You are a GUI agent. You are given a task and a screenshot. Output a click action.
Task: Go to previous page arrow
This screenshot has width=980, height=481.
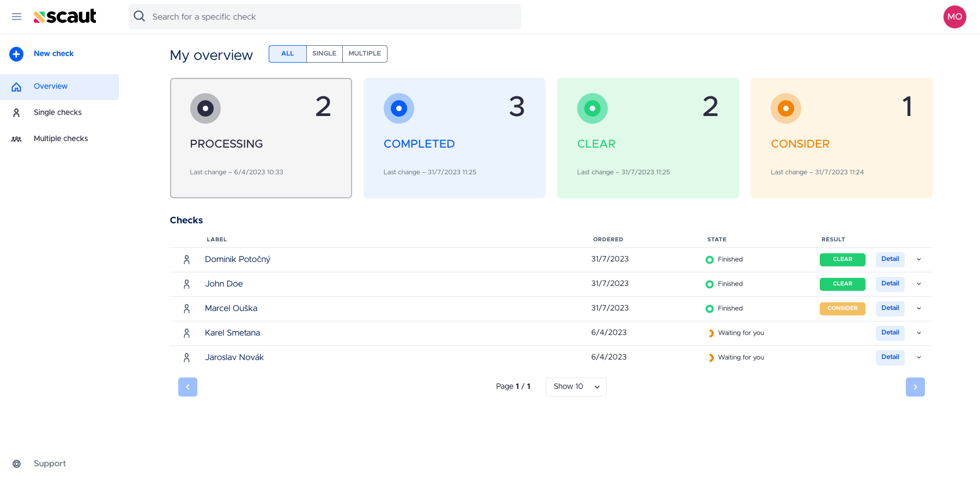(187, 387)
